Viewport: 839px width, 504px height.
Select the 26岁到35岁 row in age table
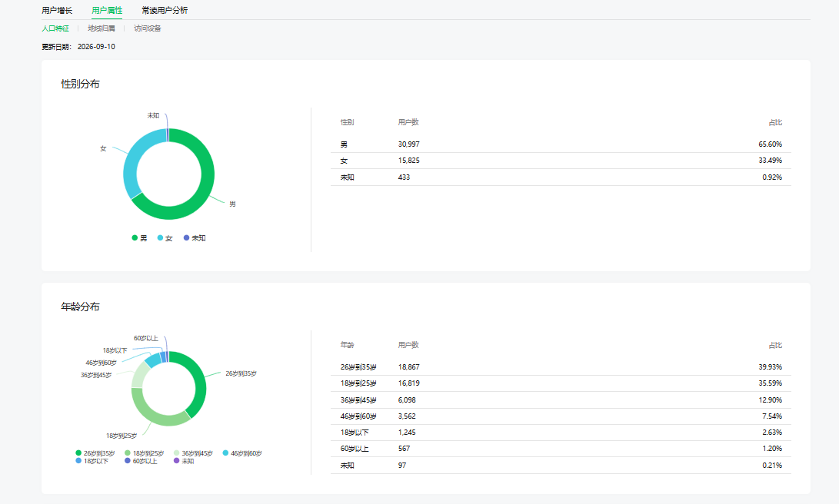point(561,367)
